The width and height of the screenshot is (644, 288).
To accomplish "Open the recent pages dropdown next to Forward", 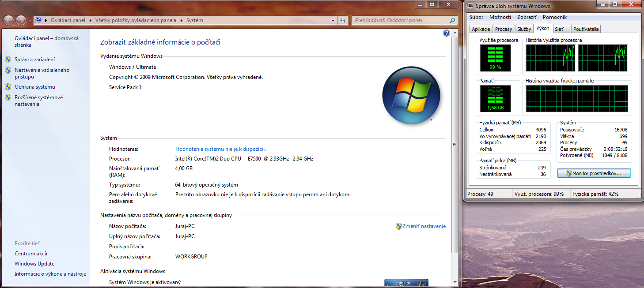I will click(x=30, y=21).
